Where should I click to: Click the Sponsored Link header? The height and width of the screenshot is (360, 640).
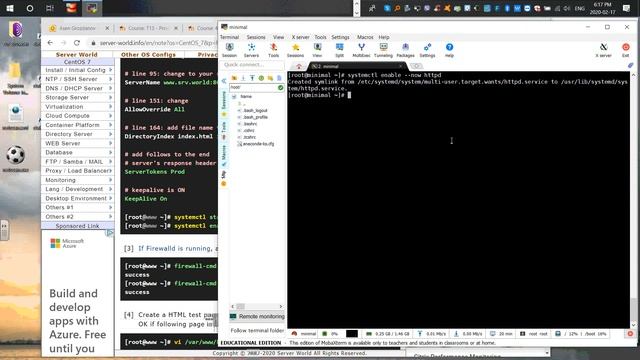[x=77, y=226]
